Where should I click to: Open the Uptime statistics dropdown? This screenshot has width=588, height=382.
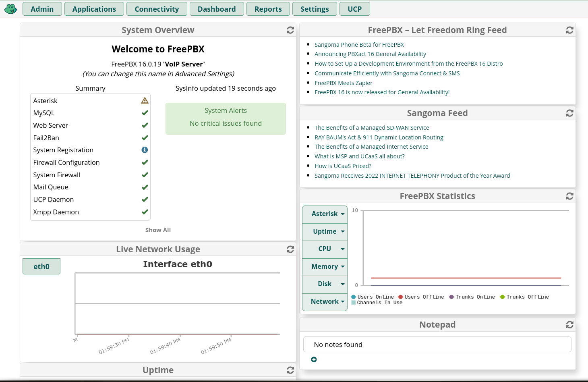pos(325,232)
